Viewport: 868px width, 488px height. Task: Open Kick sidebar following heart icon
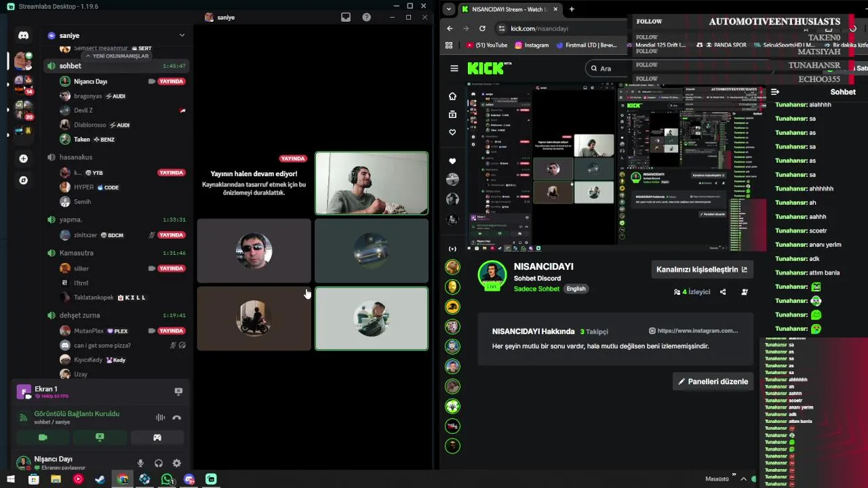tap(452, 132)
